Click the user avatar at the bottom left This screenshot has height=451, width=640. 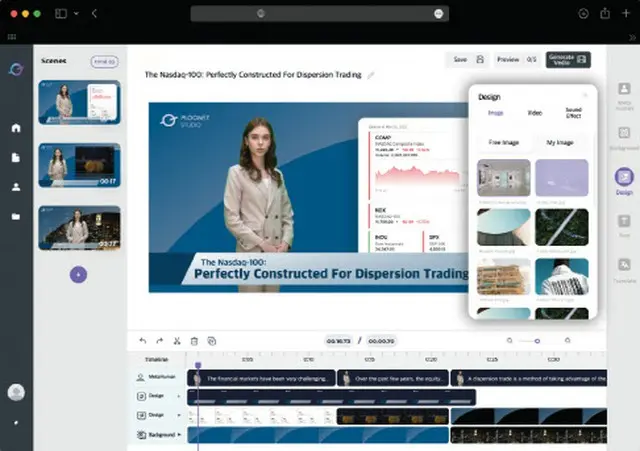click(16, 393)
